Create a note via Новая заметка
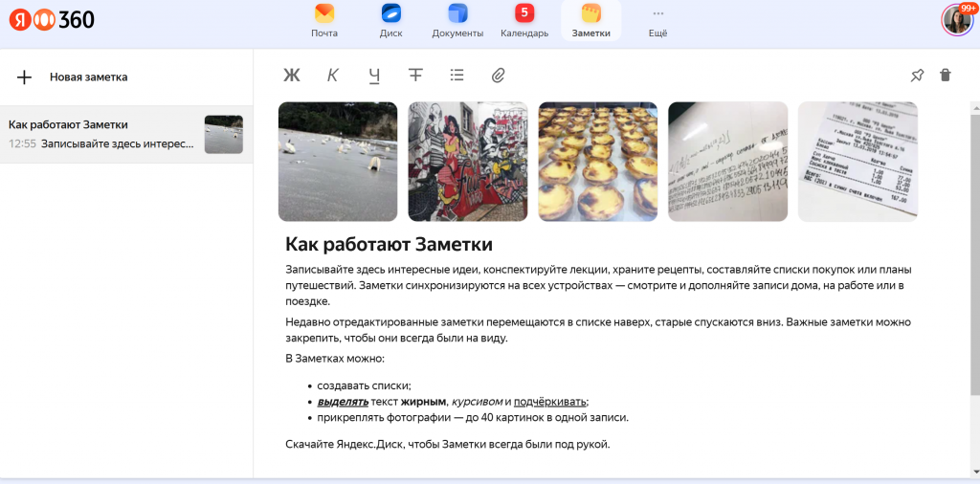980x484 pixels. 89,77
